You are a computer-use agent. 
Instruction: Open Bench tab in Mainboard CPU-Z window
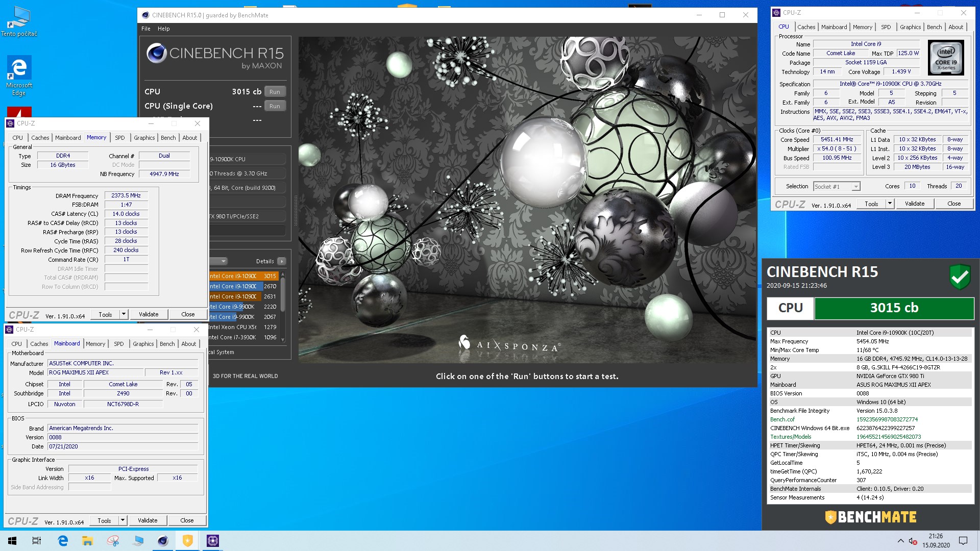(x=167, y=344)
